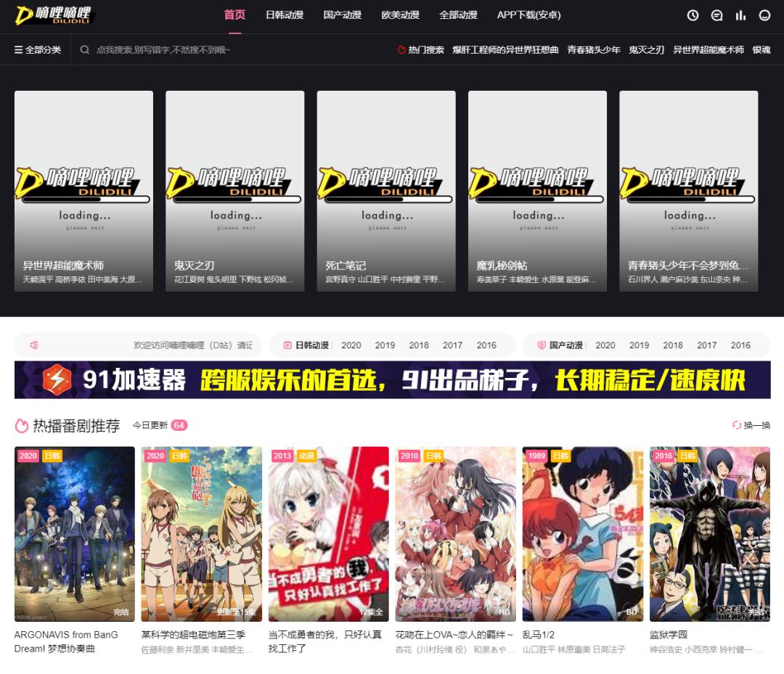Click the smiley user account icon
Viewport: 784px width, 674px height.
point(764,15)
